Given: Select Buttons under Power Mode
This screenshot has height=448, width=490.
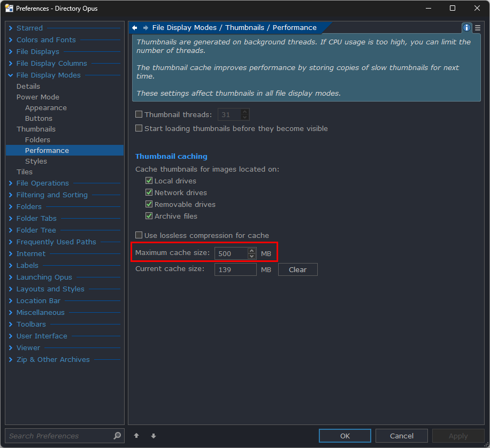Looking at the screenshot, I should coord(39,118).
